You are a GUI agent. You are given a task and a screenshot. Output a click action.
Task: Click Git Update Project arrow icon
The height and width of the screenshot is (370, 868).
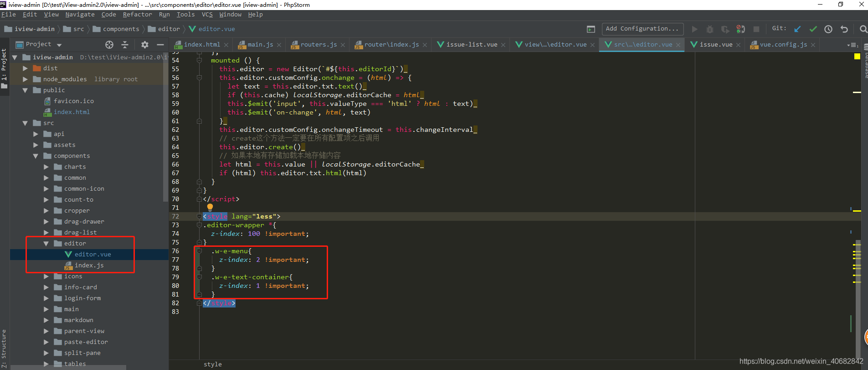coord(797,29)
